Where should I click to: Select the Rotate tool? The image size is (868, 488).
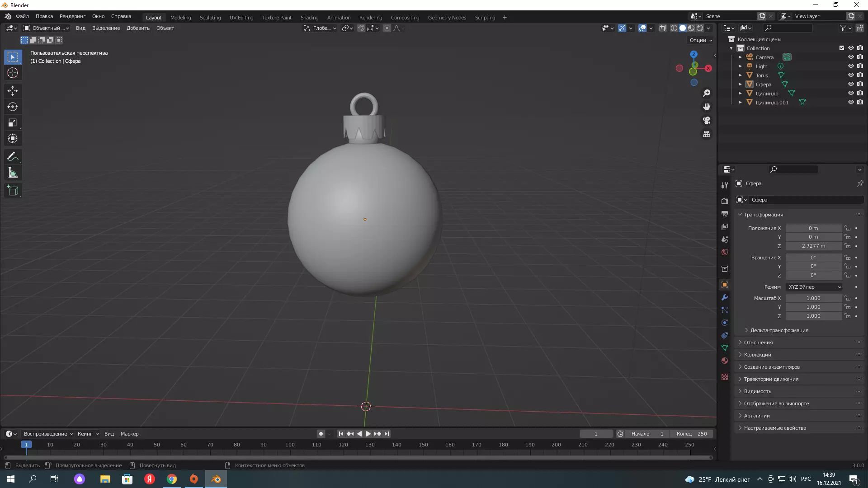pos(13,107)
